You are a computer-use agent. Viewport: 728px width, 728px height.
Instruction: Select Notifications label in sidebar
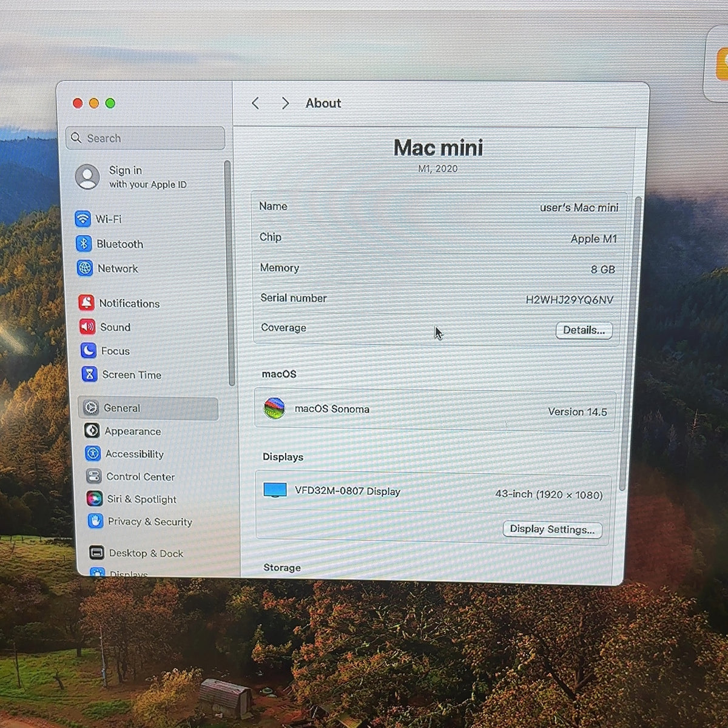129,303
